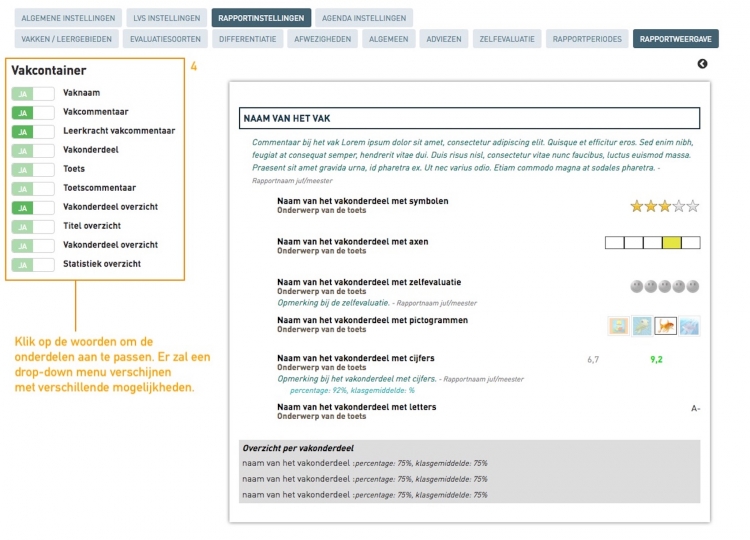Click 'percentage: 92%, klasgemiddelde: %' line
Image resolution: width=750 pixels, height=540 pixels.
352,390
